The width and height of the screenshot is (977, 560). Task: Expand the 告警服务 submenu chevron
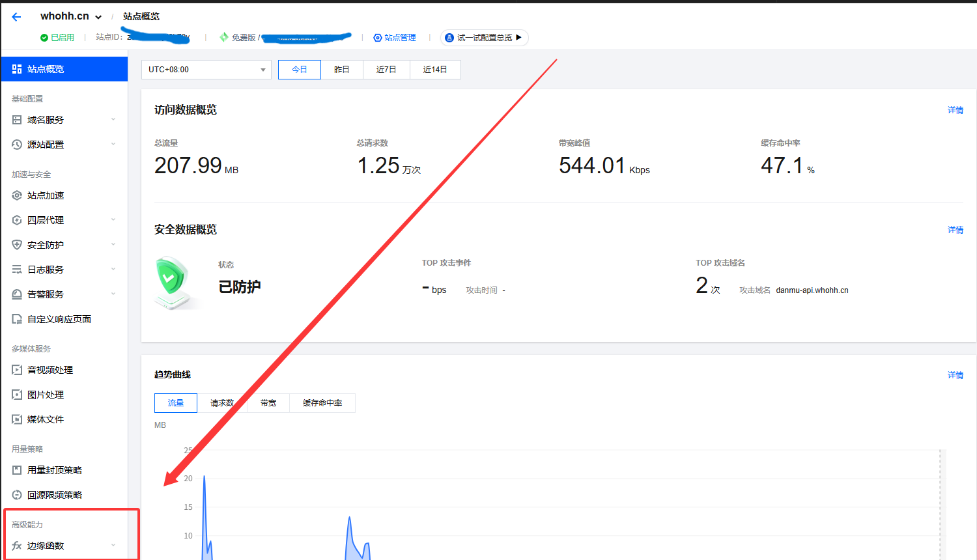point(113,294)
